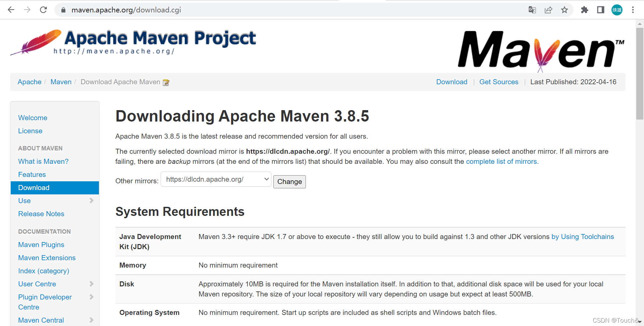Viewport: 644px width, 326px height.
Task: Click the Change mirror button
Action: (289, 182)
